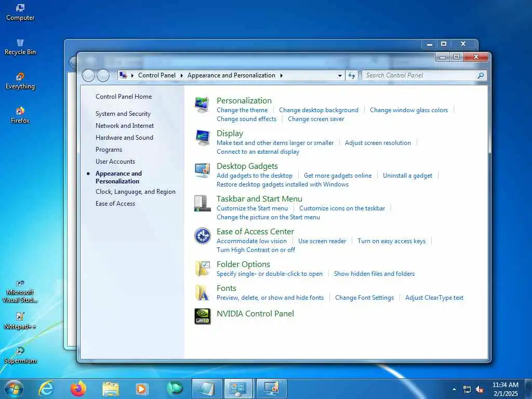
Task: Open the Windows Start orb
Action: [x=14, y=389]
